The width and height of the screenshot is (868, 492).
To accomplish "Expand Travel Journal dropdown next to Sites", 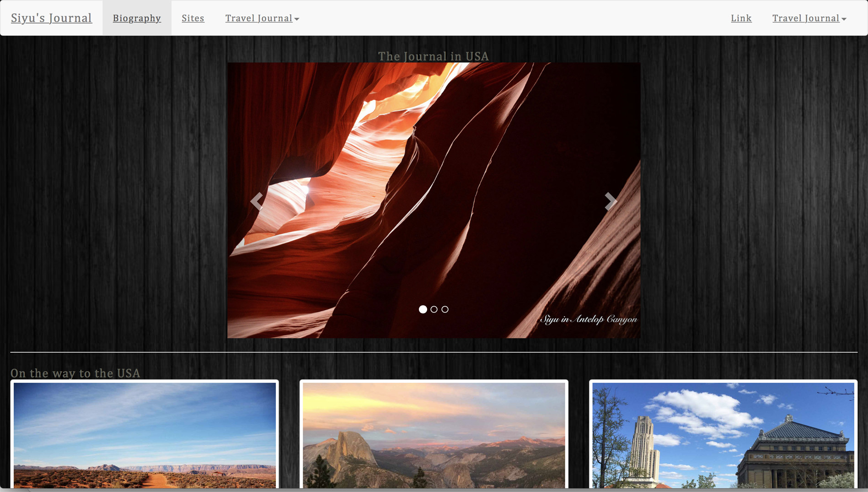I will coord(259,18).
